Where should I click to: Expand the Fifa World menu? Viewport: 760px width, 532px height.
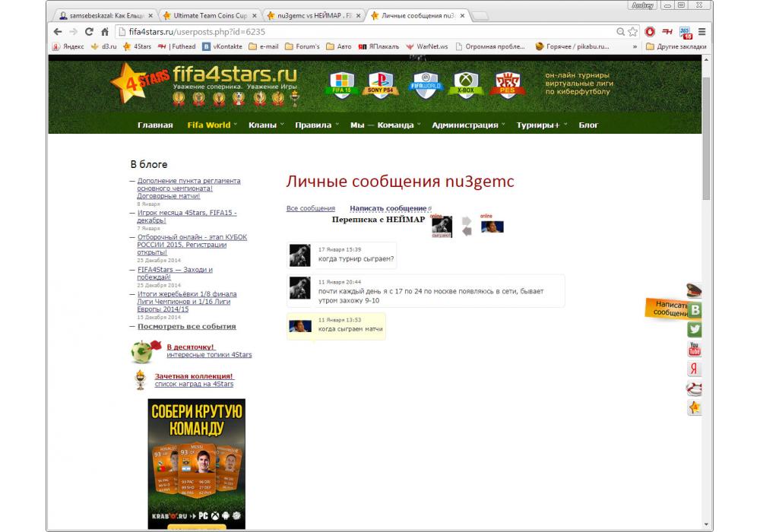coord(212,125)
